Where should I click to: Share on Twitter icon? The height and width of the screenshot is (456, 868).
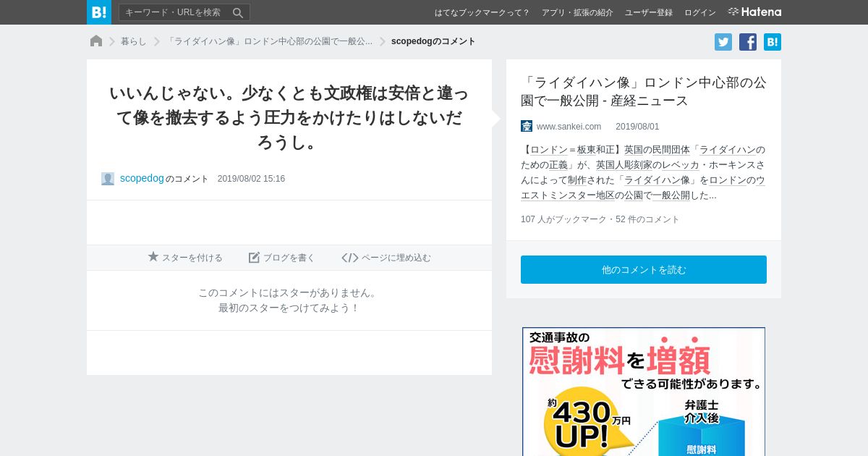coord(723,42)
